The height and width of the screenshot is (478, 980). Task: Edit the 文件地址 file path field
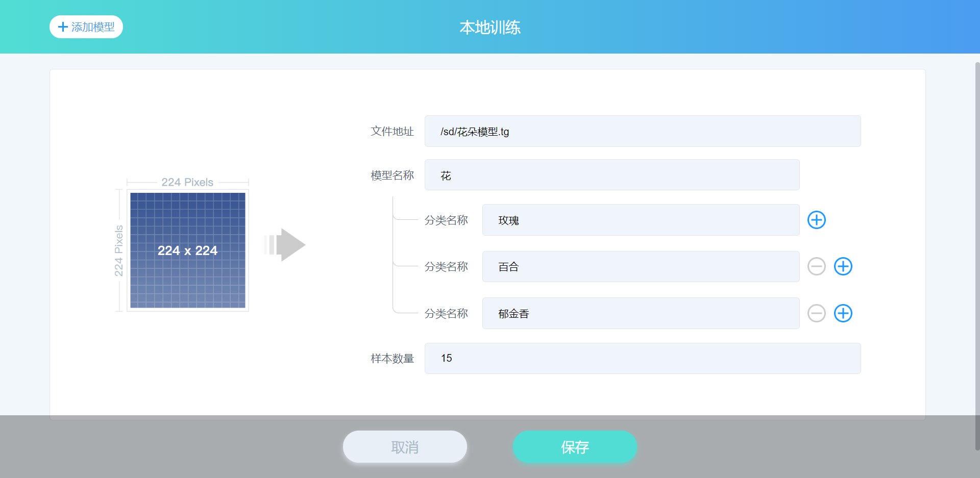[643, 131]
